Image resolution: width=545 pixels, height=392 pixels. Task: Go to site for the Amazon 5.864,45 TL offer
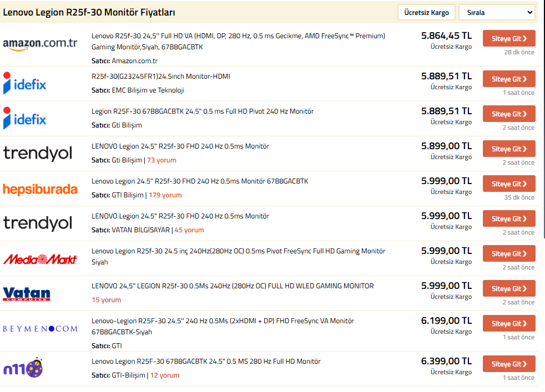pos(509,39)
